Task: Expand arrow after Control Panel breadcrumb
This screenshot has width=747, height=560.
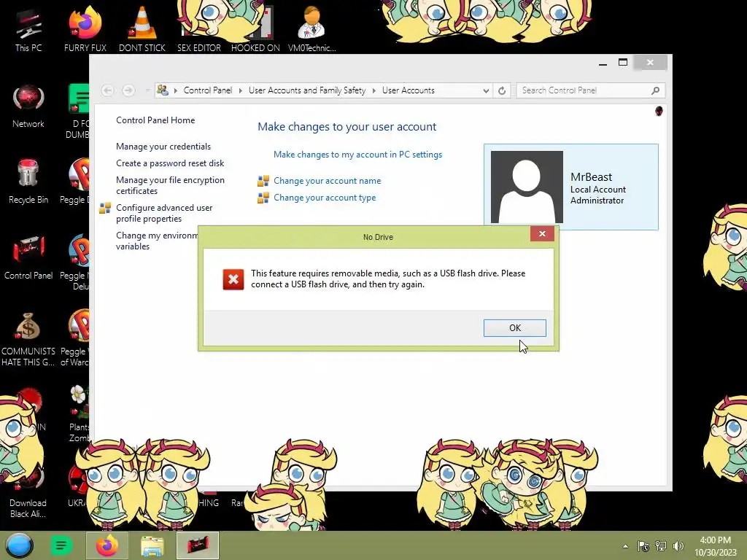Action: click(241, 90)
